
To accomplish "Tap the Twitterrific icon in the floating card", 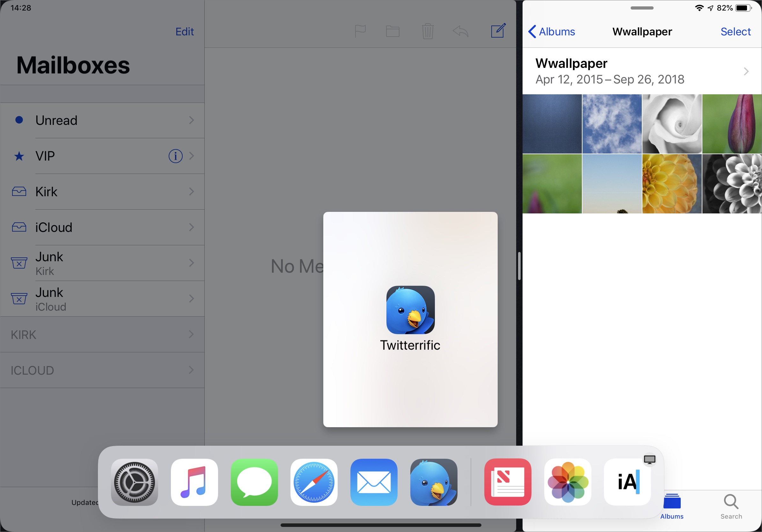I will (x=411, y=310).
